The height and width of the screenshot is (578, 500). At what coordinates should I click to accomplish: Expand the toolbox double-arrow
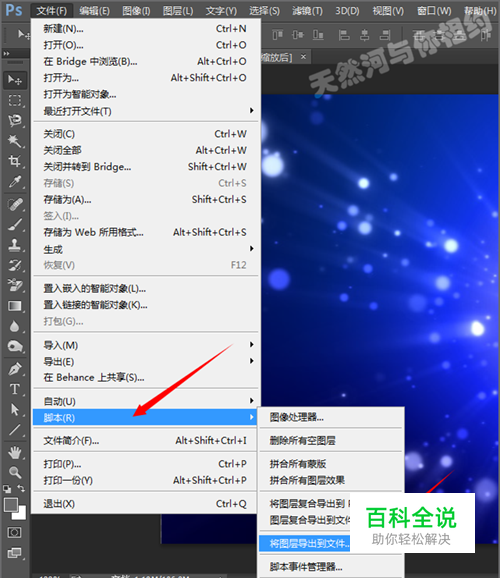[x=6, y=53]
